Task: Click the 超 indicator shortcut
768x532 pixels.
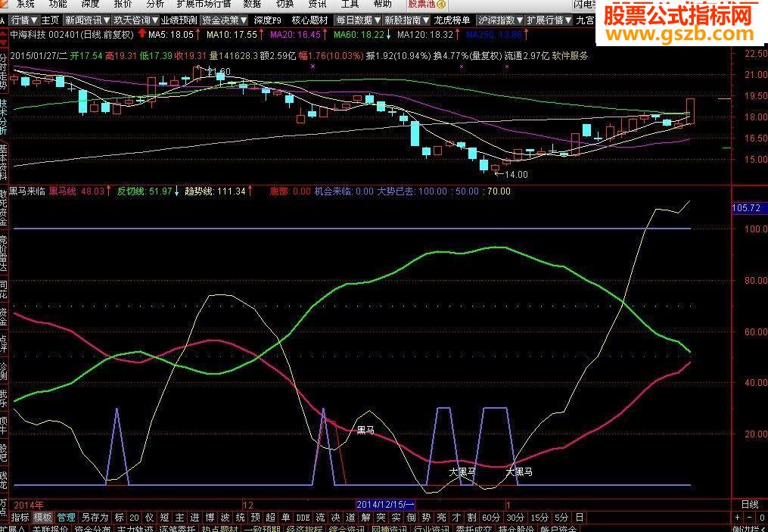Action: pos(270,518)
